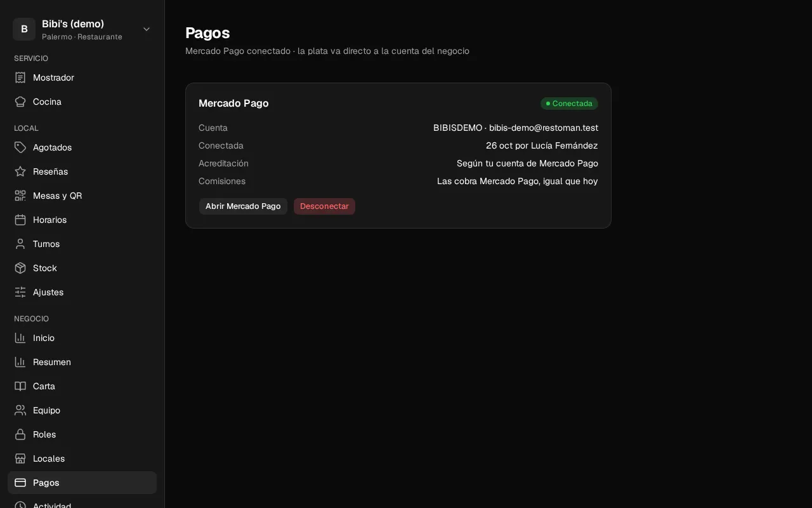The height and width of the screenshot is (508, 812).
Task: Click the '26 oct por Lucía Fernández' value
Action: [x=542, y=145]
